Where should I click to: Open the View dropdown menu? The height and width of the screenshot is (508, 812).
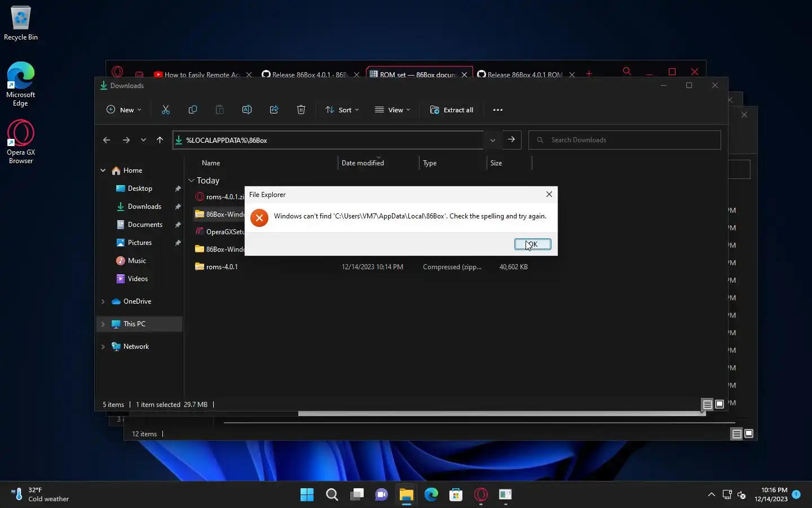[392, 110]
